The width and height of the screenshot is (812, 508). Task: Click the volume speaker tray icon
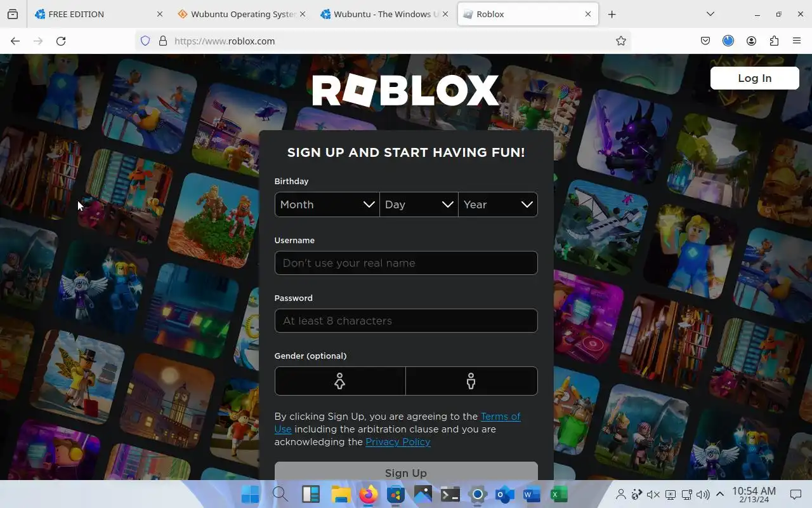(703, 495)
